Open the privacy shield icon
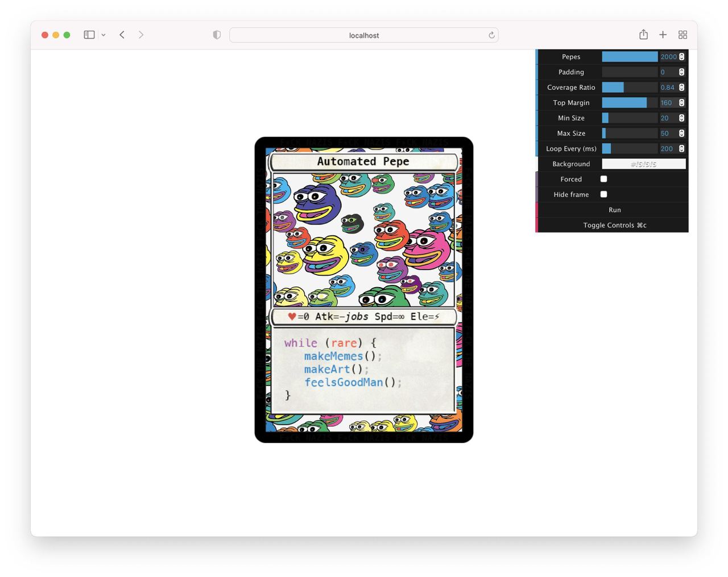 217,35
